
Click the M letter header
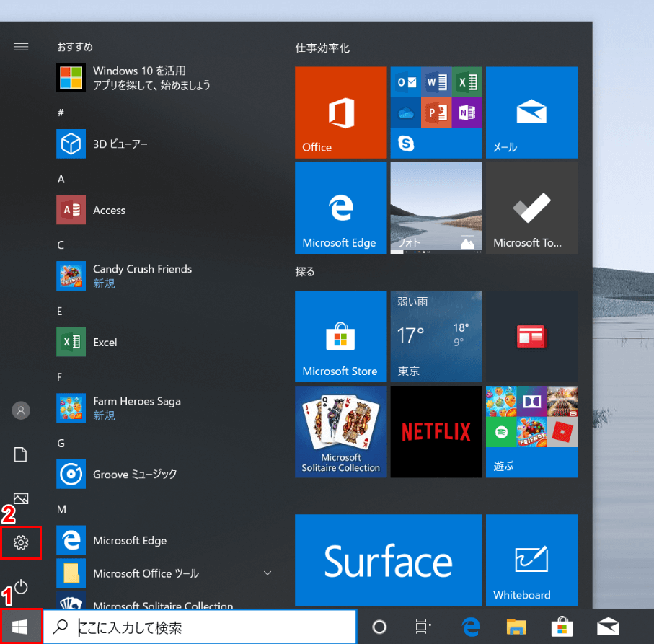[61, 509]
